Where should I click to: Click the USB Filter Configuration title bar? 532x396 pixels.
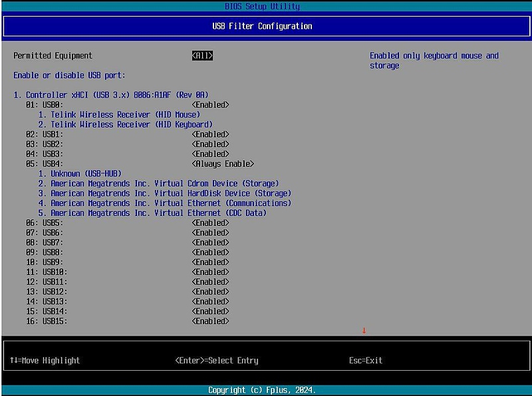[x=266, y=26]
